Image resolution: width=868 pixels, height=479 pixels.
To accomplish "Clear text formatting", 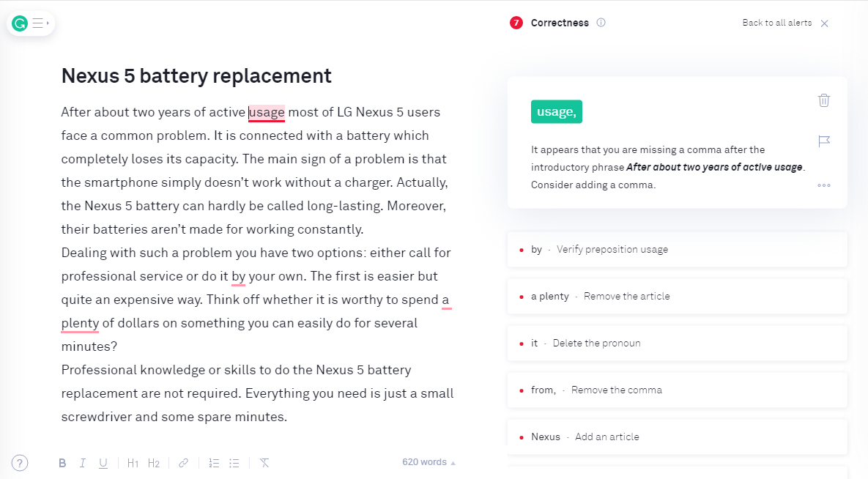I will 264,463.
